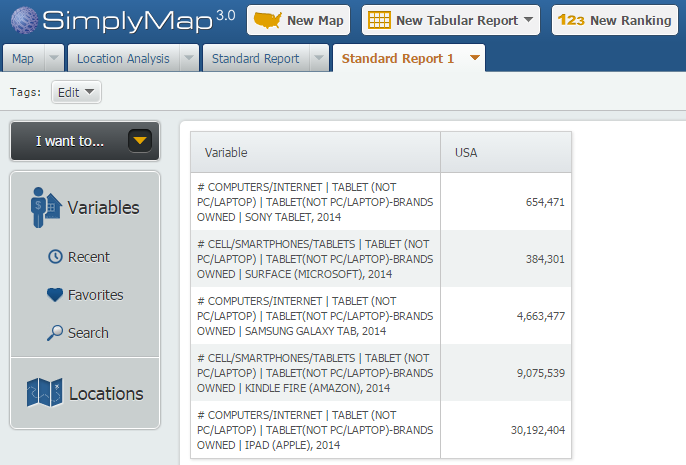Create a New Tabular Report
Screen dimensions: 686x465
tap(451, 20)
